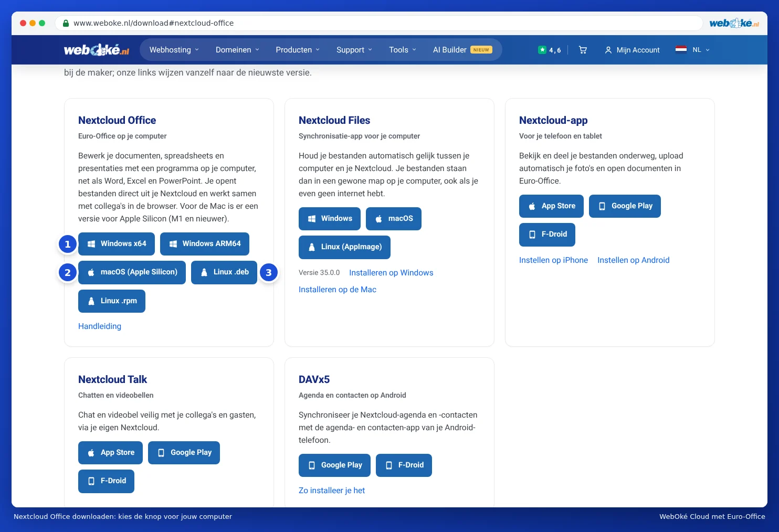This screenshot has width=779, height=532.
Task: Download the Linux (AppImage) build
Action: 344,247
